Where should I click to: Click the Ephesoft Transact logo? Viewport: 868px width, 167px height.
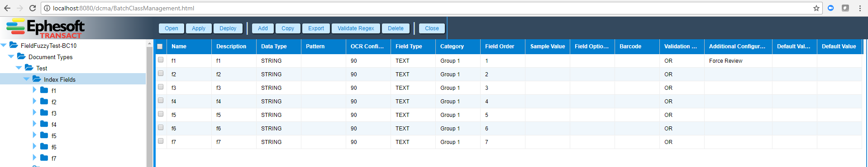pos(45,28)
